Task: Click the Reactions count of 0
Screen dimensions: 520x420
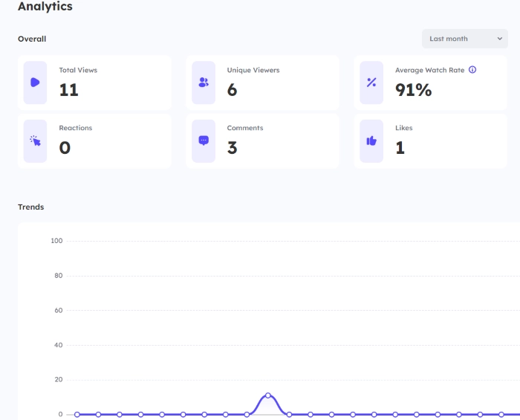Action: [x=65, y=148]
